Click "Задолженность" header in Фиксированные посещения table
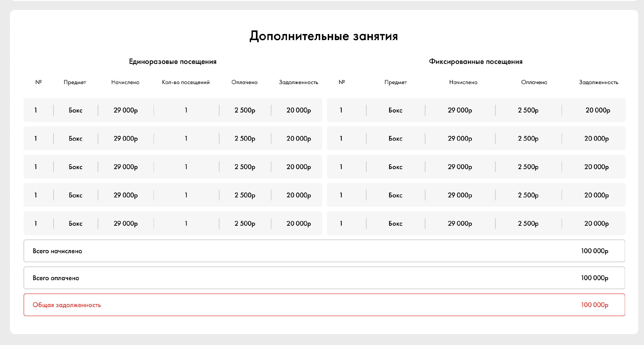This screenshot has width=644, height=345. [598, 82]
